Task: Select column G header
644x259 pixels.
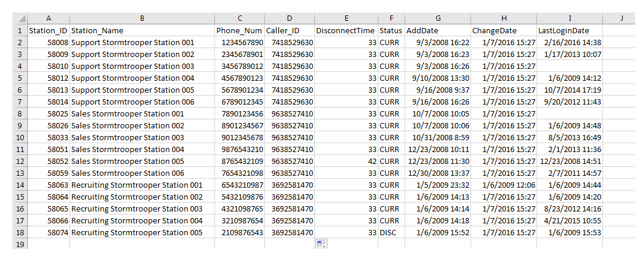Action: coord(438,18)
